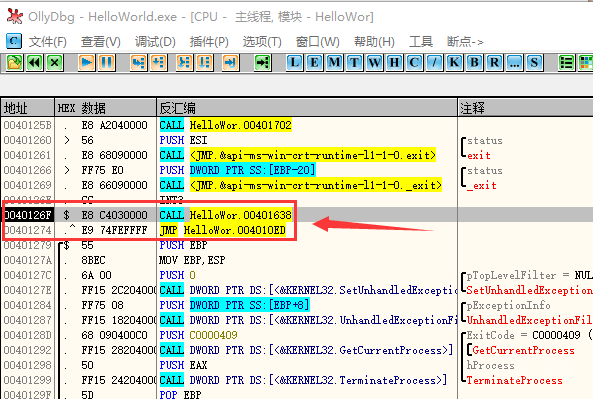This screenshot has height=399, width=593.
Task: Click the CPU child window C icon
Action: [14, 41]
